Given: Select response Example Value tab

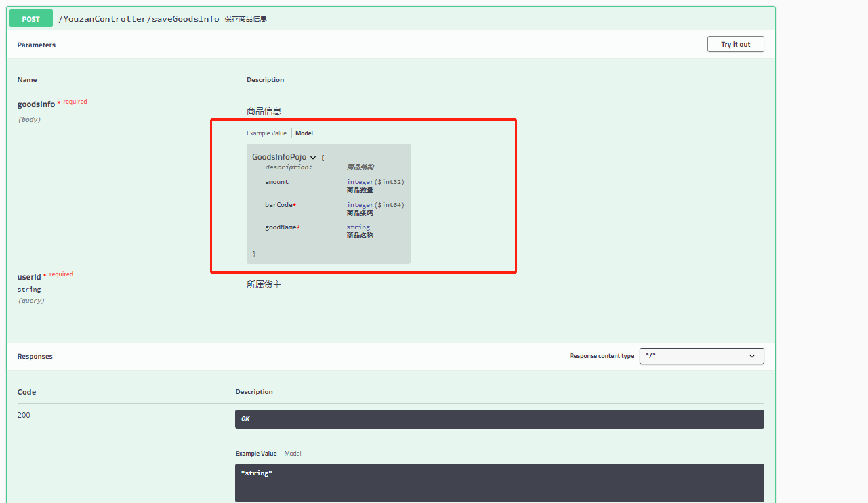Looking at the screenshot, I should point(255,454).
